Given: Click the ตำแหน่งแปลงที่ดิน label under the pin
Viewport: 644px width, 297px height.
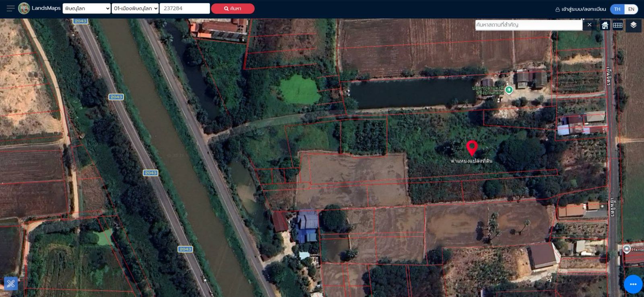Looking at the screenshot, I should (x=471, y=161).
